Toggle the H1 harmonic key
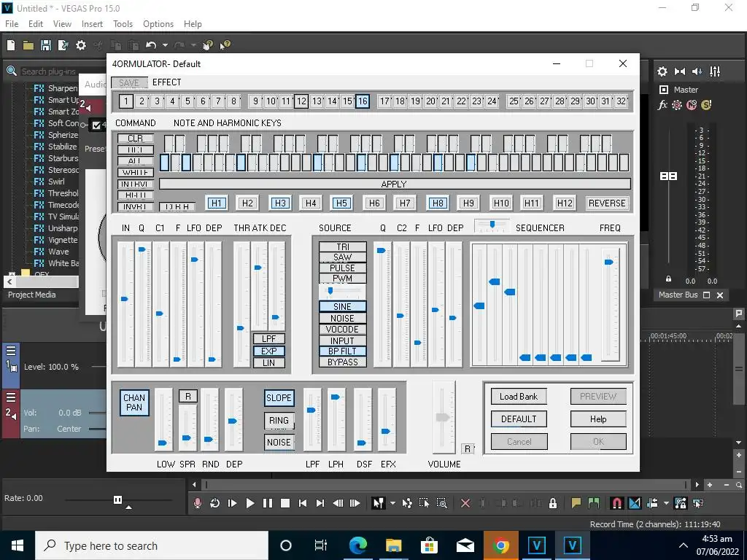Screen dimensions: 747x560 coord(217,203)
